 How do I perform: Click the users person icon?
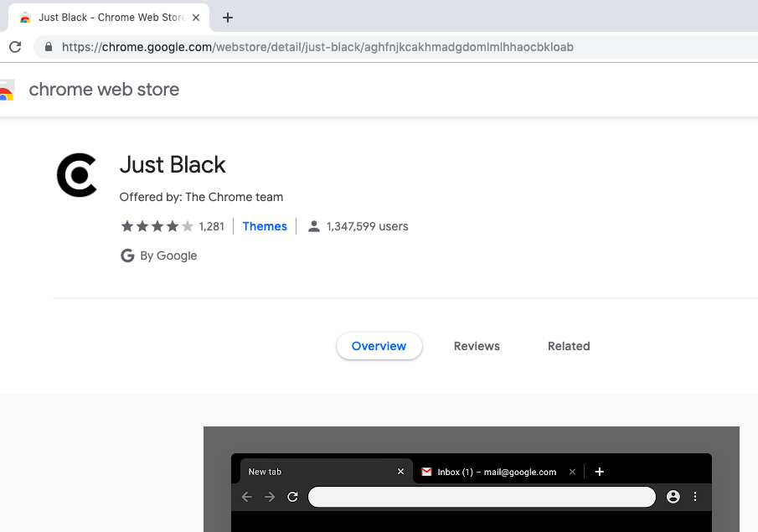(x=314, y=226)
